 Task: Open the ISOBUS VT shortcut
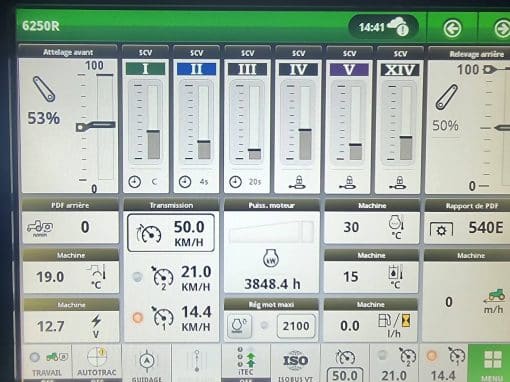tap(295, 363)
